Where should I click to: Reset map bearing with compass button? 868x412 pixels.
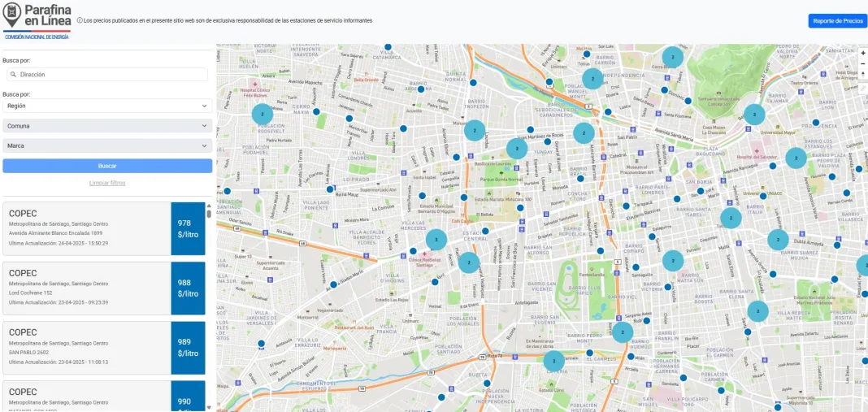pos(863,75)
